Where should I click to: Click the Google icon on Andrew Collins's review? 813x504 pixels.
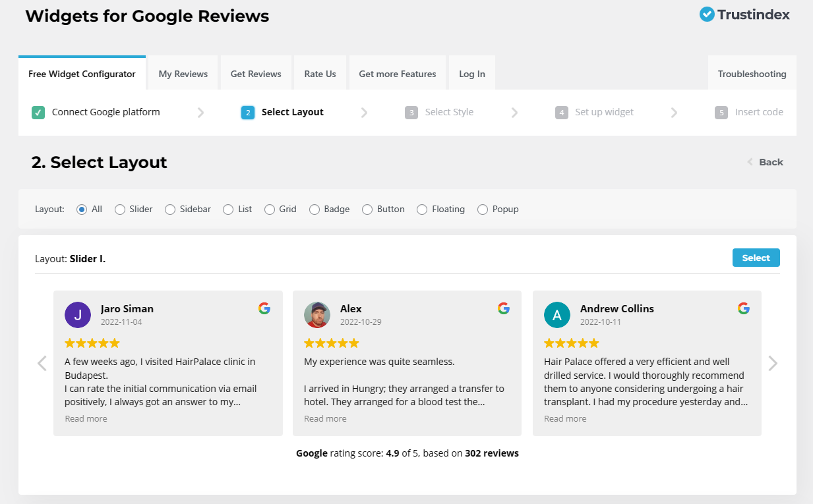[744, 308]
